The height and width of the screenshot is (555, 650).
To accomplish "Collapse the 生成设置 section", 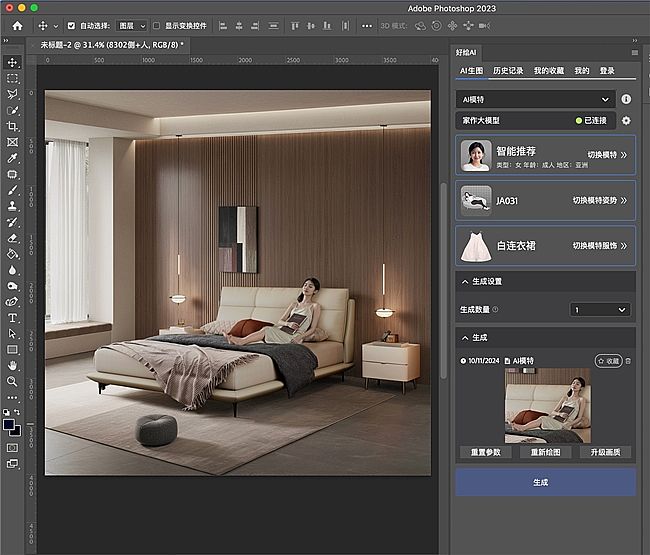I will (x=463, y=282).
